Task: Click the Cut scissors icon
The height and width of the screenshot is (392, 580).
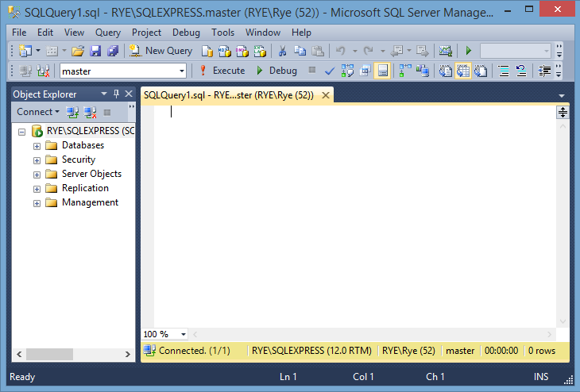Action: (x=283, y=51)
